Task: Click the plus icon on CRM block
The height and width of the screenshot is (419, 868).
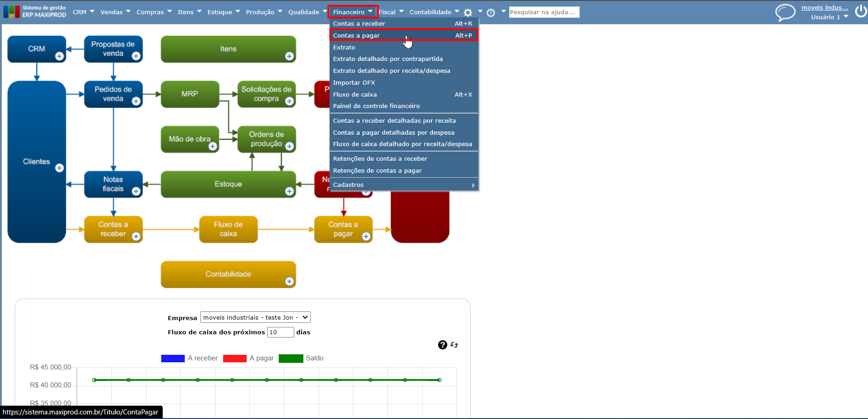Action: [x=60, y=56]
